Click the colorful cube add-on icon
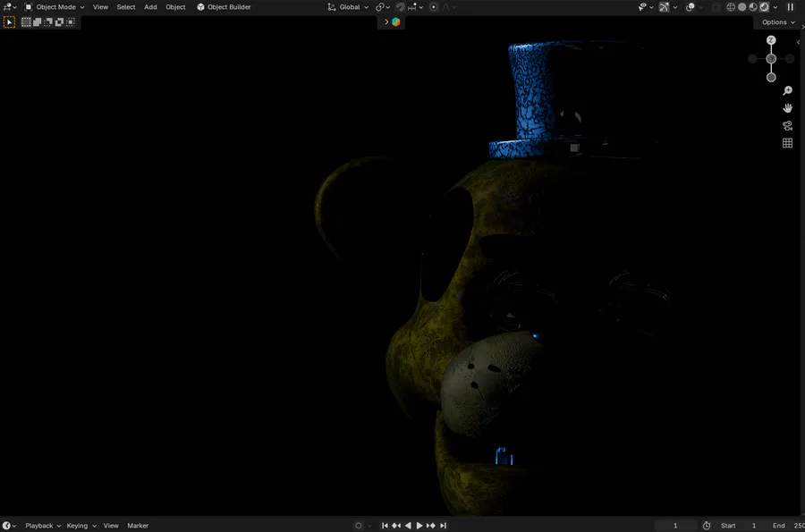The height and width of the screenshot is (532, 805). pyautogui.click(x=396, y=22)
